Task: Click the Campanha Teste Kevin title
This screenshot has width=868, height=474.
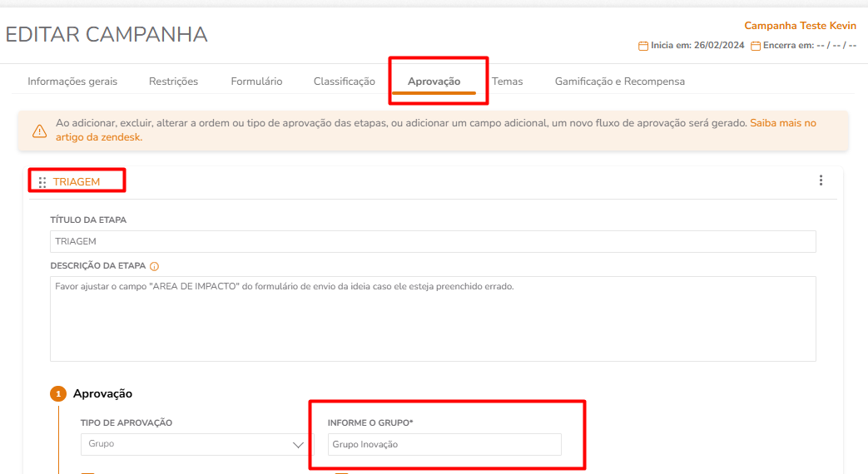Action: 800,26
